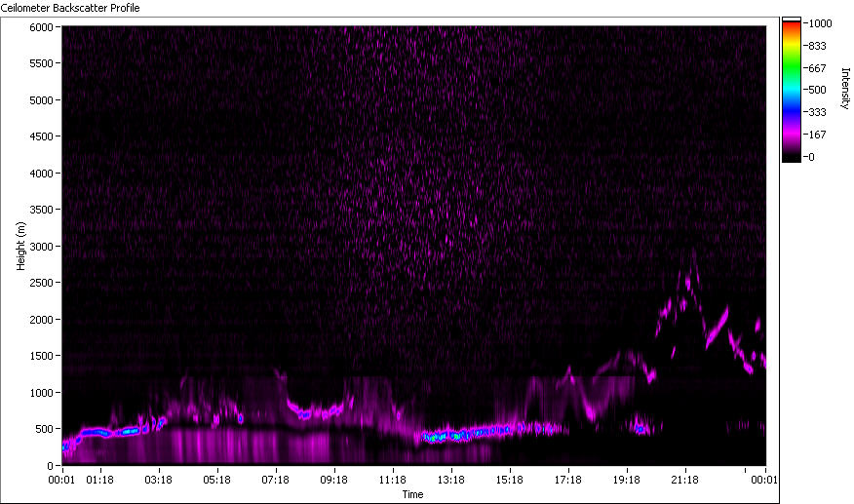Click the 4500 height axis value
Viewport: 854px width, 504px height.
pyautogui.click(x=41, y=136)
